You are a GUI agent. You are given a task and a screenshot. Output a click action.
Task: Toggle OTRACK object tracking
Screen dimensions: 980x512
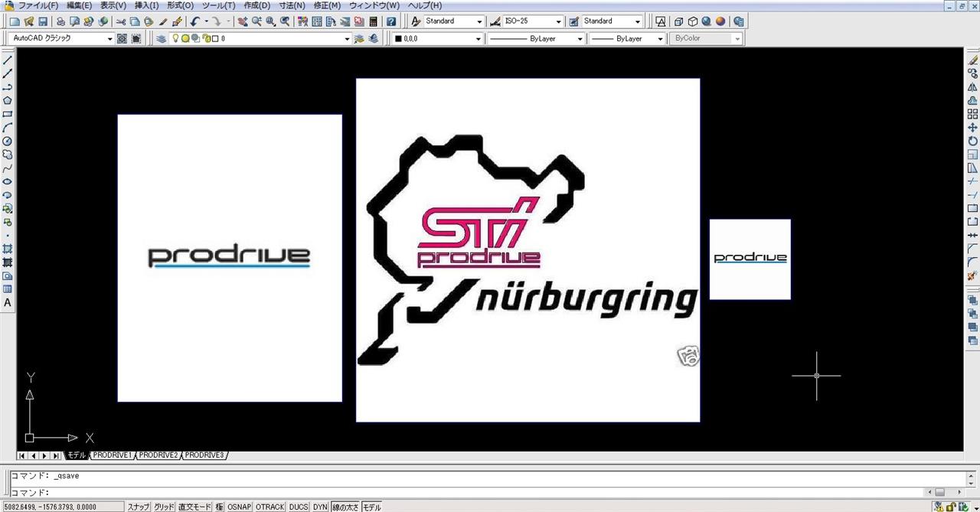[x=269, y=507]
